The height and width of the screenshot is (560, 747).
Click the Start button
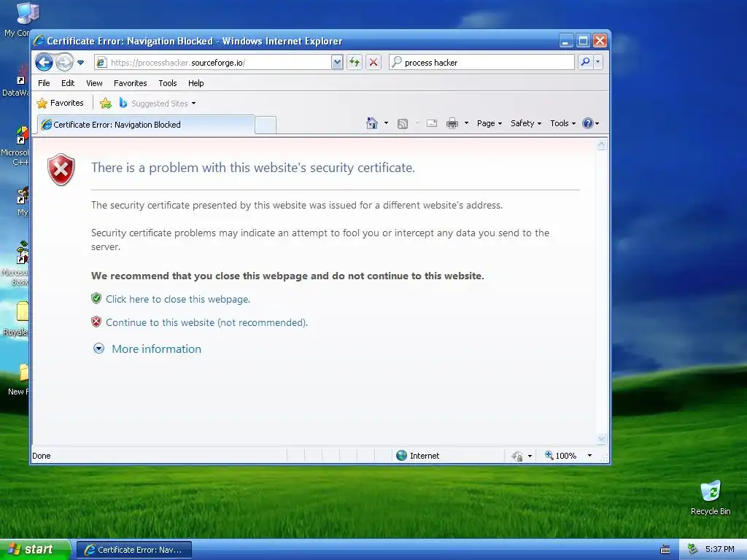coord(35,550)
